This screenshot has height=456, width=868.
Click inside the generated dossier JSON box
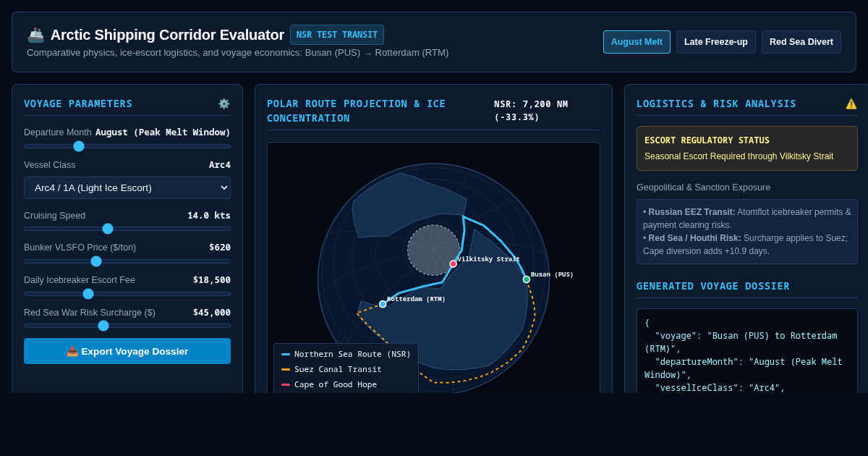point(747,351)
